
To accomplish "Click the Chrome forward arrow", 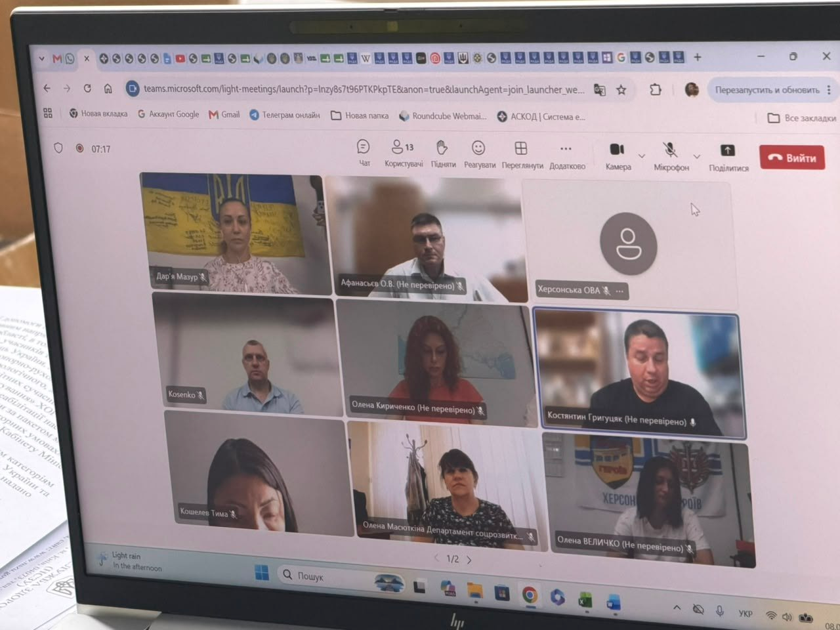I will pos(67,88).
